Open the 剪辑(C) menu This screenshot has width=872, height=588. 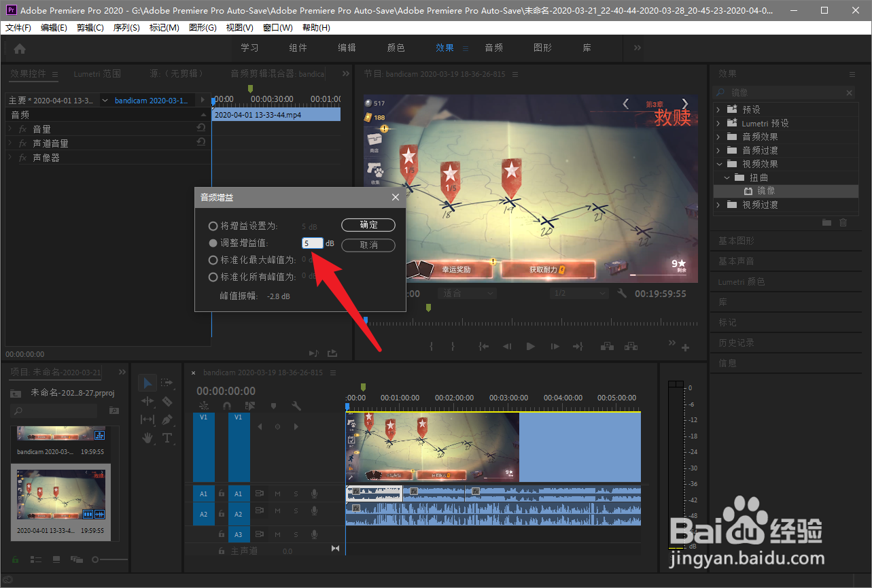point(90,28)
